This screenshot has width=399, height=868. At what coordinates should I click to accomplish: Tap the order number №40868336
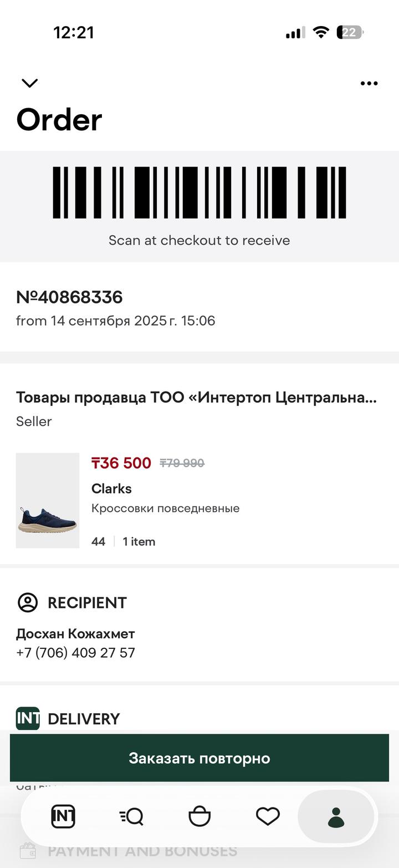tap(69, 297)
